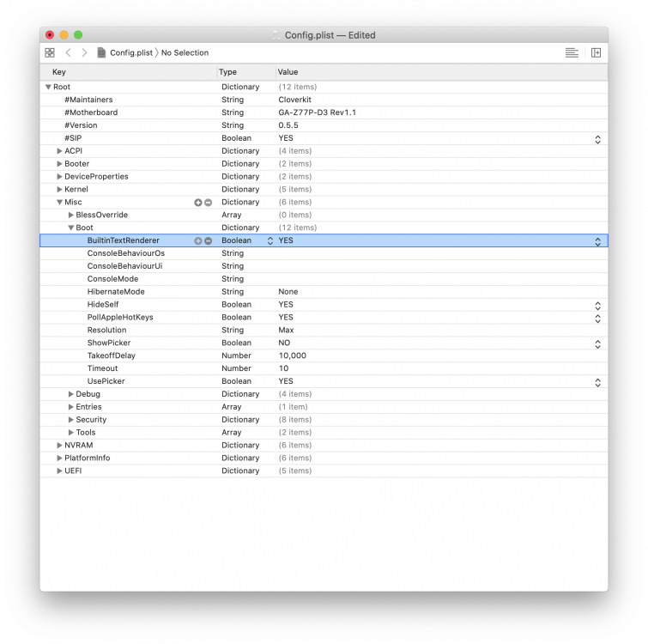Screen dimensions: 648x644
Task: Toggle BuiltinTextRenderer value stepper
Action: 597,242
